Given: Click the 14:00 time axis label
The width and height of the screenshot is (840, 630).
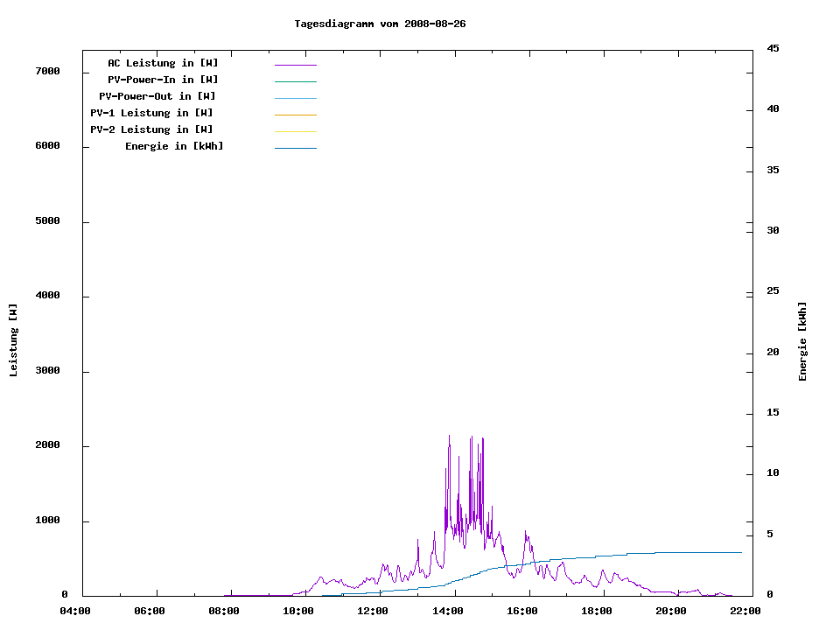Looking at the screenshot, I should [449, 611].
